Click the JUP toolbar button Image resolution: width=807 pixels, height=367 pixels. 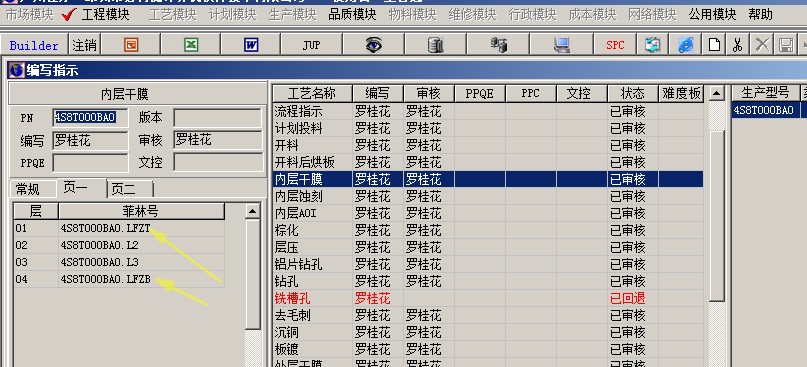click(x=311, y=45)
